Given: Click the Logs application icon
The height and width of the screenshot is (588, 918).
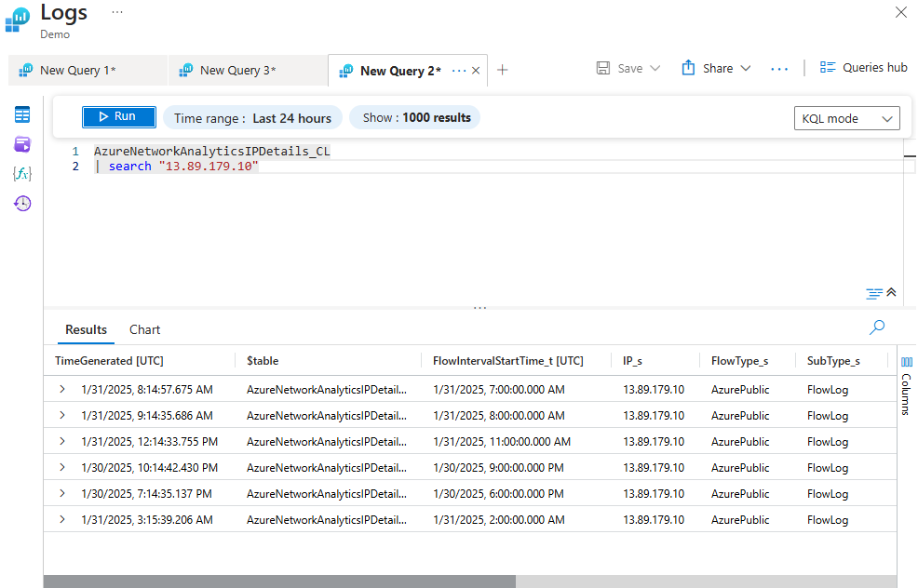Looking at the screenshot, I should pos(18,20).
